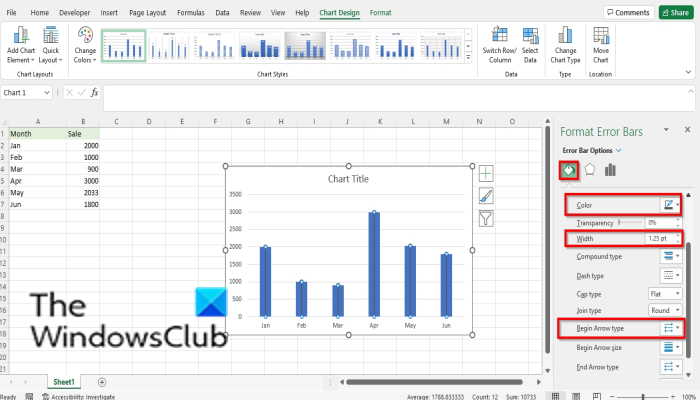Switch to Page Break Preview icon
The width and height of the screenshot is (700, 400).
pos(597,396)
